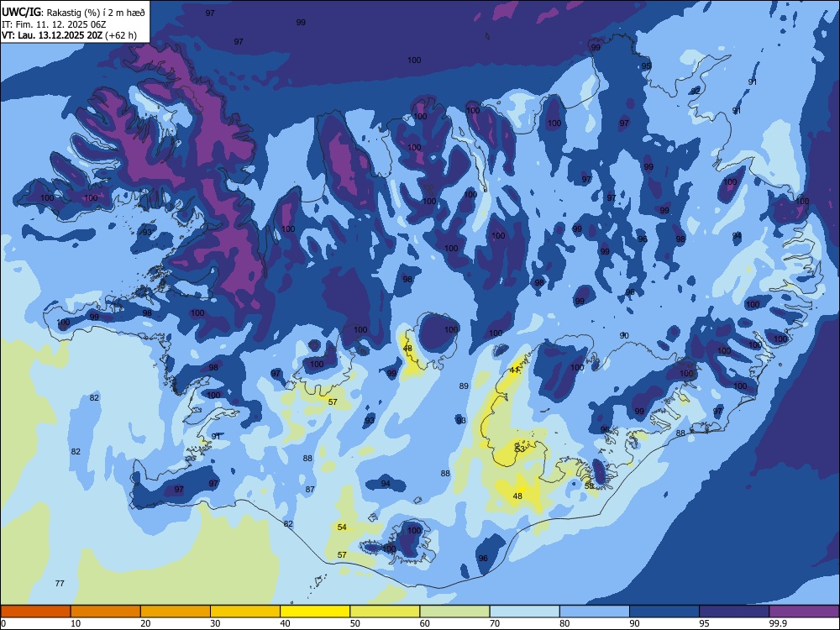Viewport: 840px width, 630px height.
Task: Click the '50' legend scale label
Action: point(355,623)
